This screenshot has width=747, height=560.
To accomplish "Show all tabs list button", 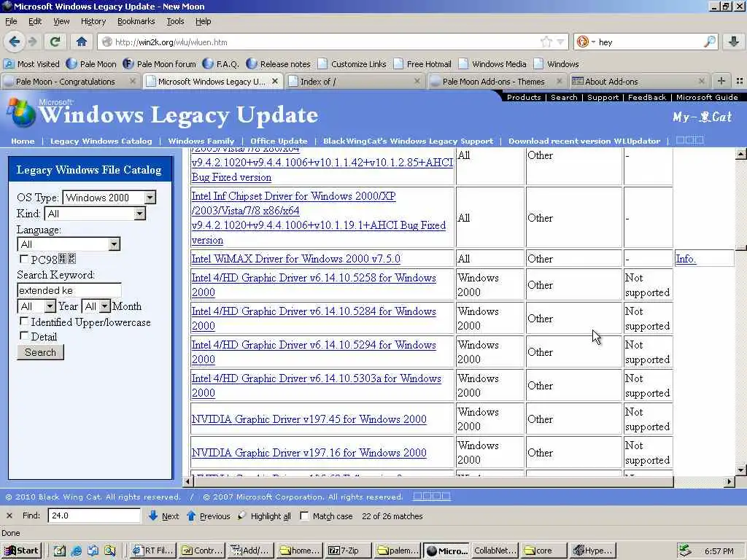I will 740,82.
